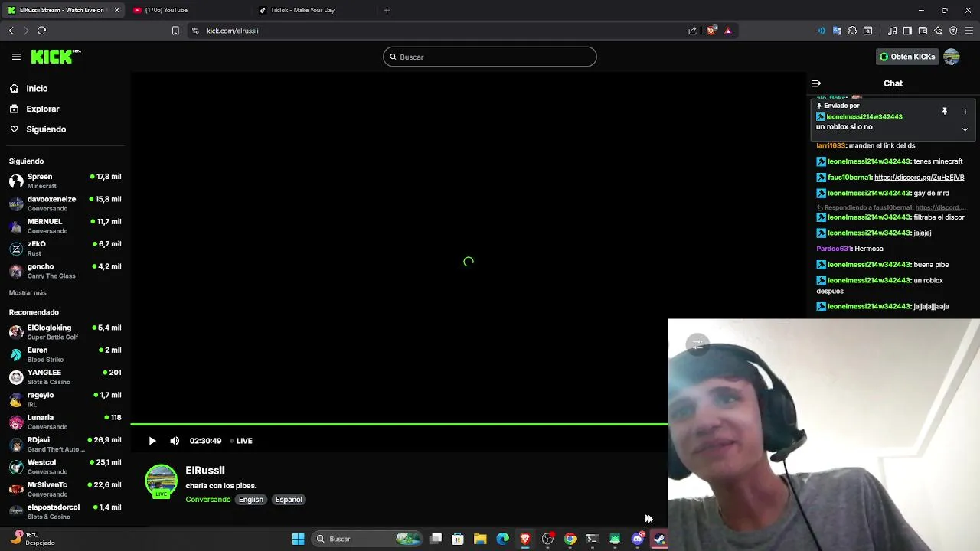Image resolution: width=980 pixels, height=551 pixels.
Task: Open the Kick hamburger menu
Action: [16, 57]
